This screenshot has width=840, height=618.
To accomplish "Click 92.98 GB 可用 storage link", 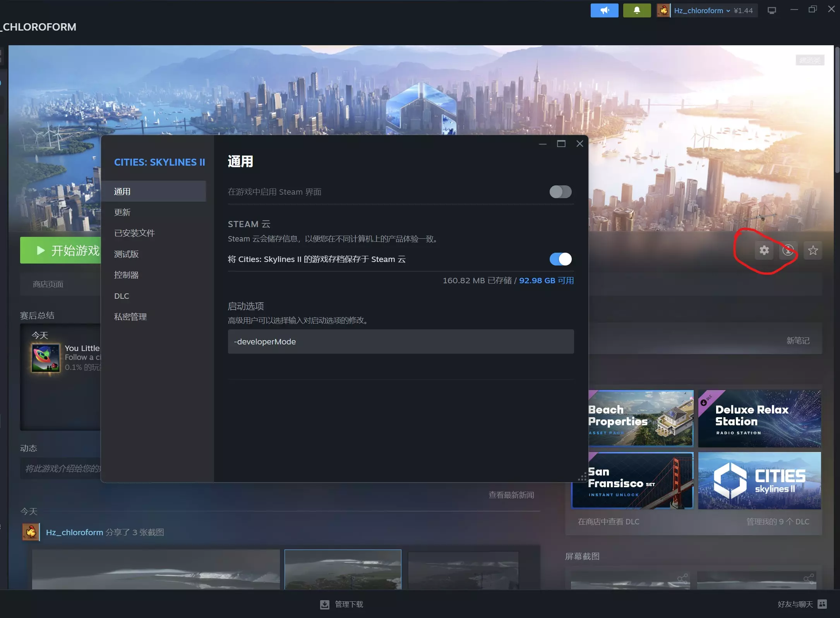I will tap(546, 280).
